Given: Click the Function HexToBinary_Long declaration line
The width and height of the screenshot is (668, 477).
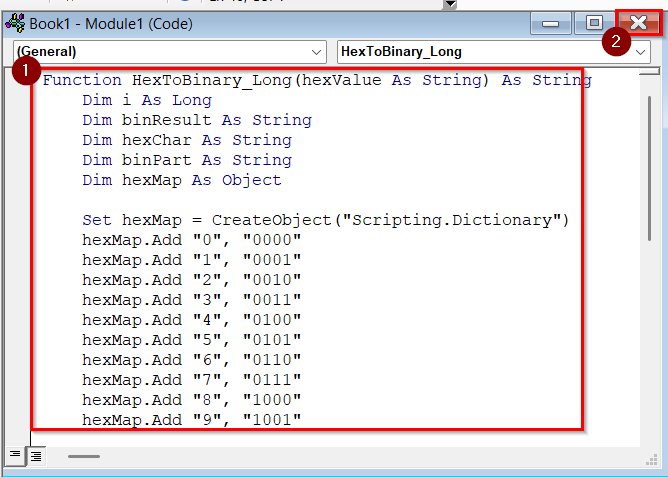Looking at the screenshot, I should point(317,80).
